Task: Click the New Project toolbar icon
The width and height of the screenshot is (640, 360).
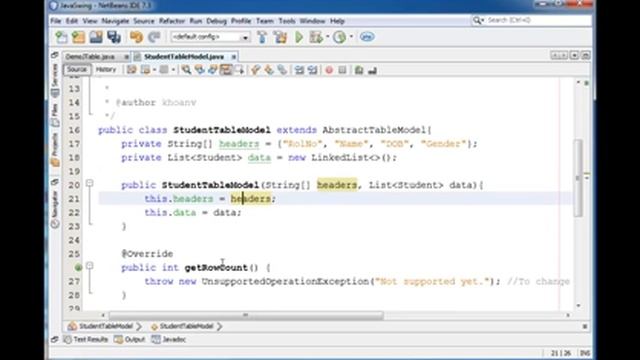Action: tap(78, 37)
